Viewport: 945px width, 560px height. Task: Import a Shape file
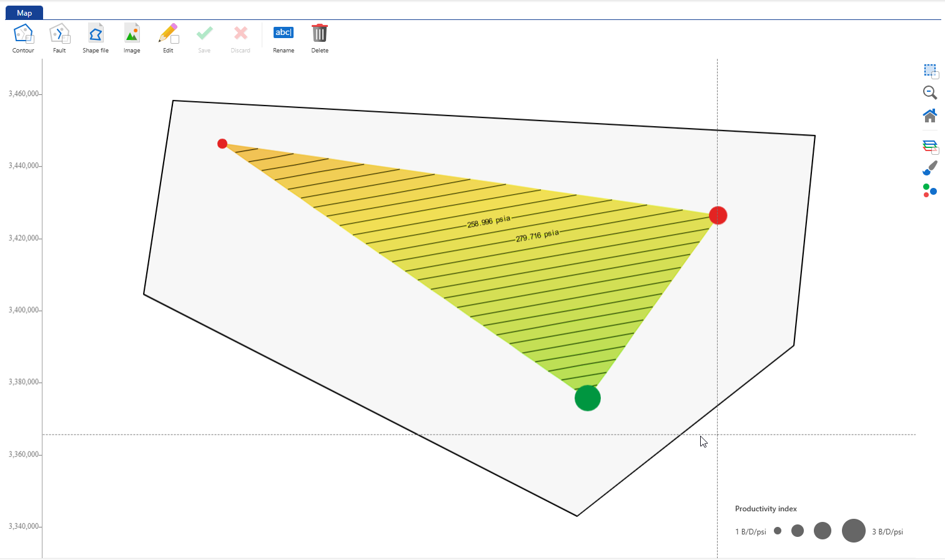[x=96, y=39]
